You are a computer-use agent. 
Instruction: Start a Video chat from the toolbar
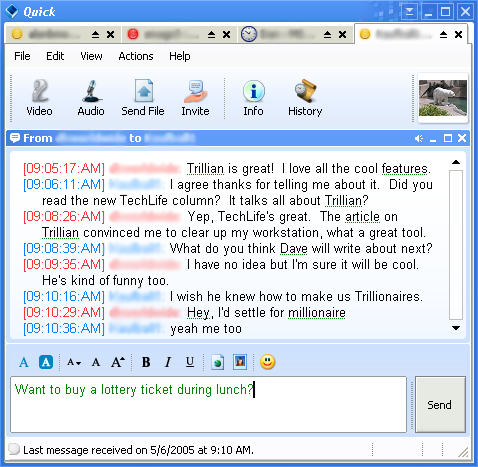coord(39,98)
